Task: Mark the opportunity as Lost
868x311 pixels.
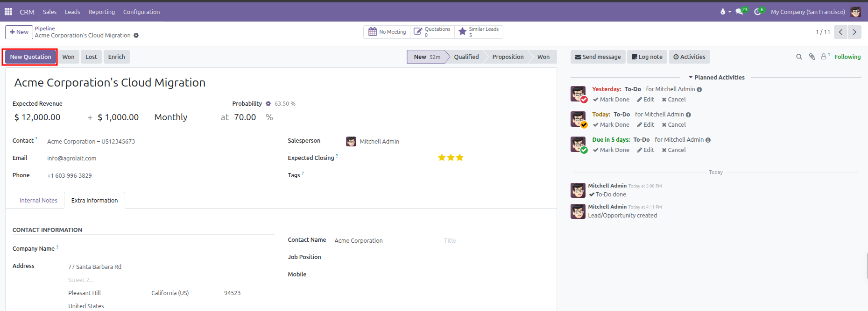Action: click(x=91, y=57)
